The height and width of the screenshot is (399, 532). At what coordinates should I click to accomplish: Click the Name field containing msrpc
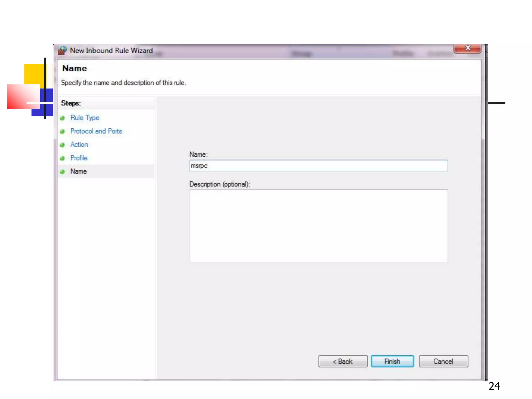click(x=318, y=166)
